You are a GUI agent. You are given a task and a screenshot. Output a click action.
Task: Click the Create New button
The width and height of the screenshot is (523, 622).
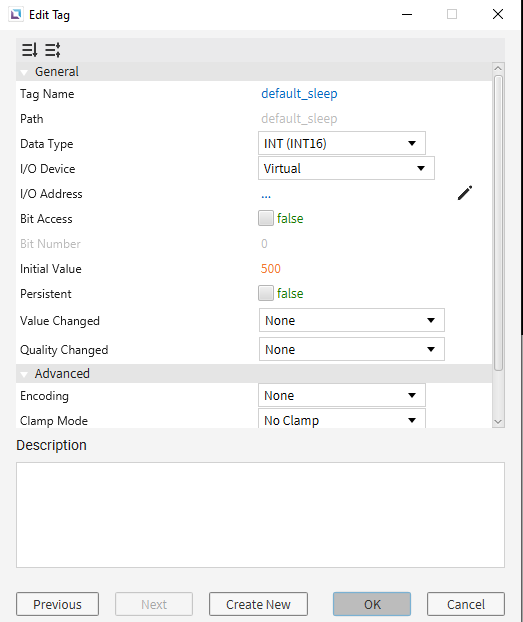pos(258,604)
